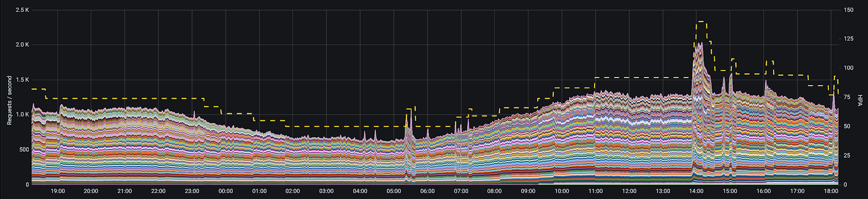Click the 1.5 K left axis label
Viewport: 868px width, 199px height.
[x=22, y=80]
